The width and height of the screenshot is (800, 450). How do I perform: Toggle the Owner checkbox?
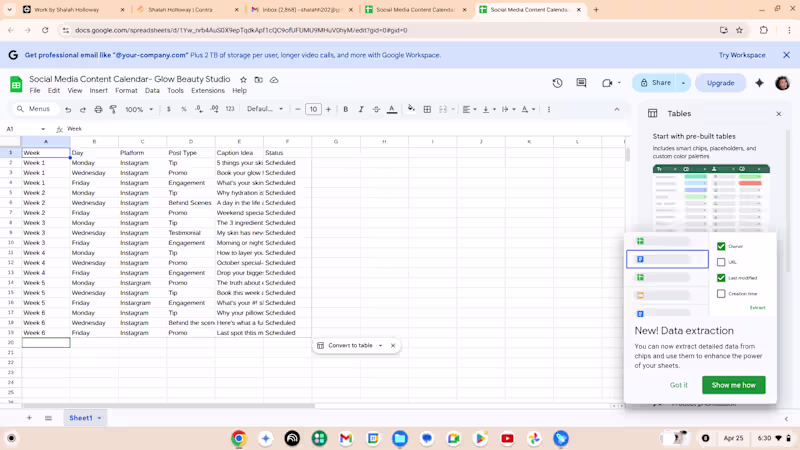point(721,246)
